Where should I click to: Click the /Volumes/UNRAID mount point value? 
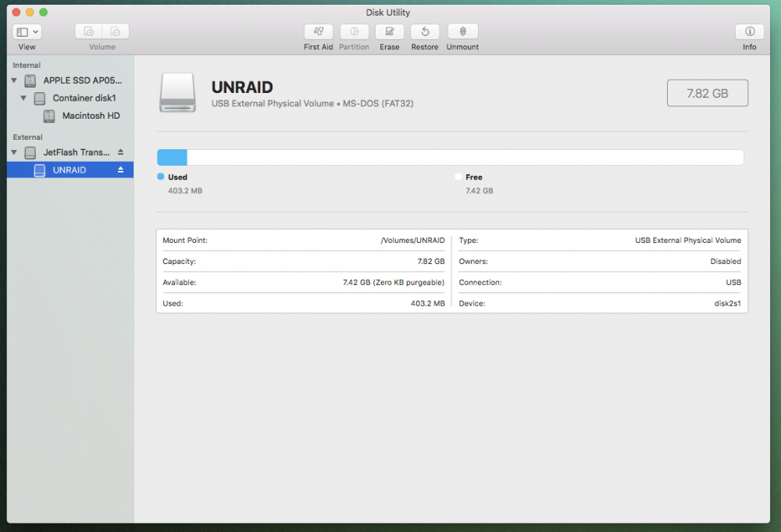pos(412,240)
